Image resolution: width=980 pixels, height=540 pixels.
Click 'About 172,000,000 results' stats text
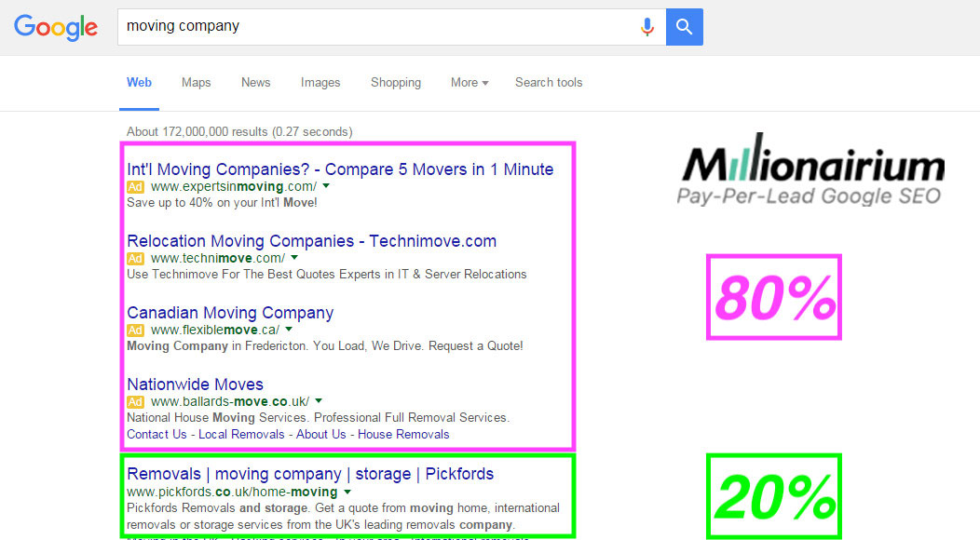point(239,132)
